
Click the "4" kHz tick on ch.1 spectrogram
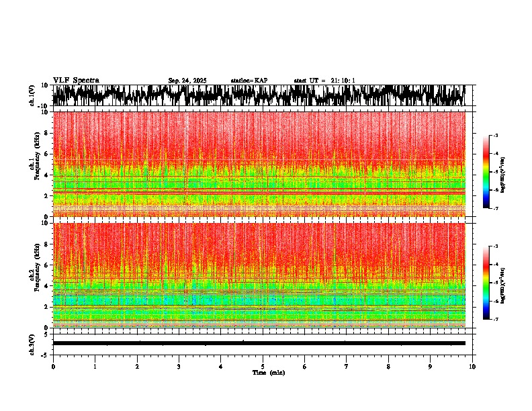tap(46, 175)
